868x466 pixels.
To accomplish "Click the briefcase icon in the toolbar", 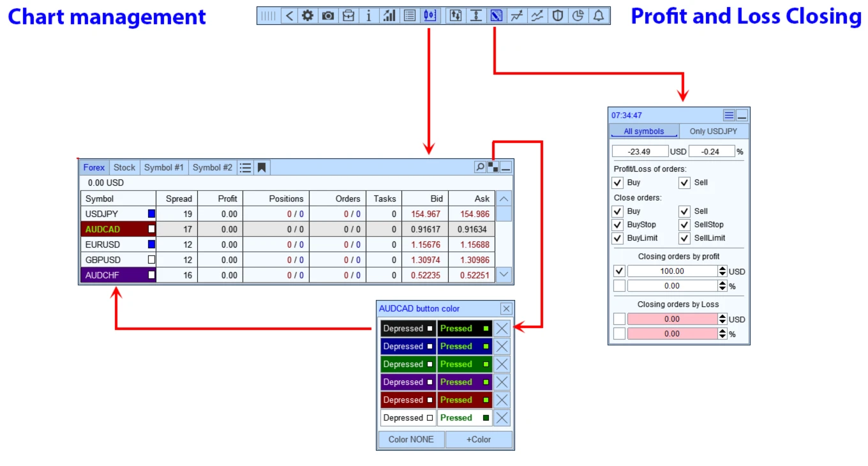I will (348, 15).
